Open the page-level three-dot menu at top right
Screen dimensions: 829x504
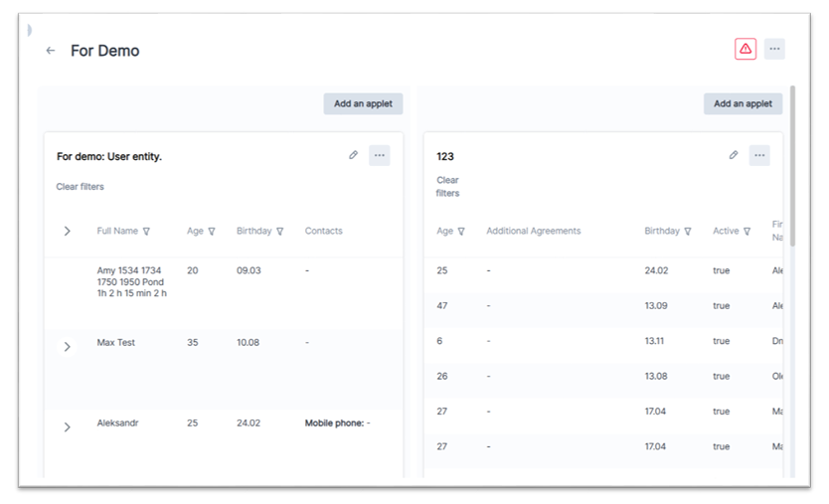(774, 49)
